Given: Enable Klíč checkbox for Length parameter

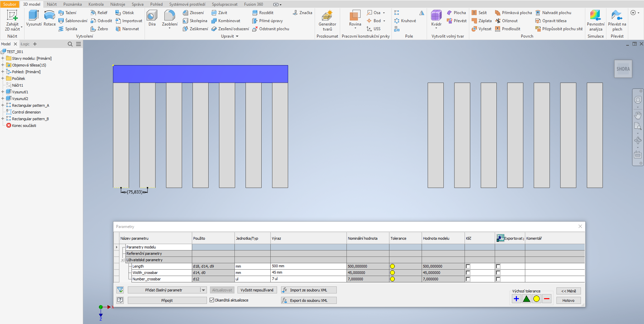Looking at the screenshot, I should (468, 266).
